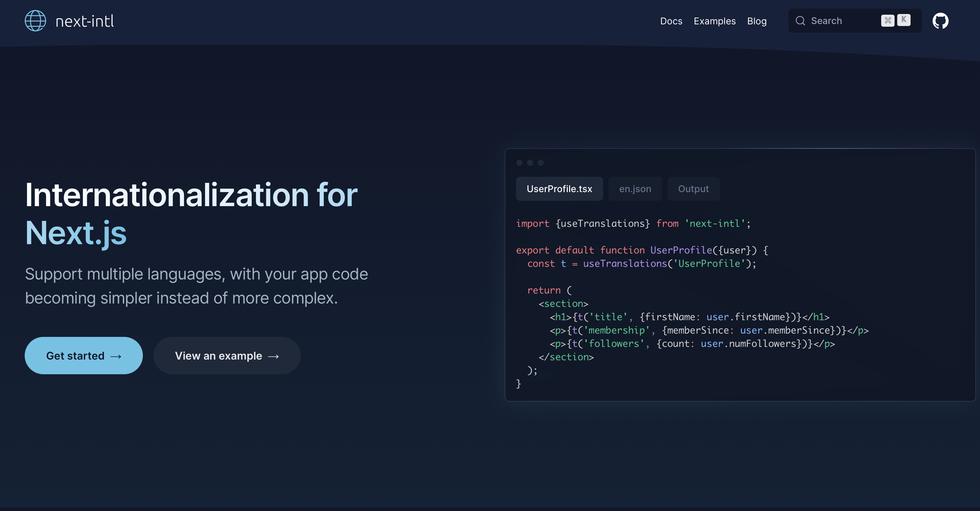
Task: Click the search magnifier icon
Action: pyautogui.click(x=800, y=21)
